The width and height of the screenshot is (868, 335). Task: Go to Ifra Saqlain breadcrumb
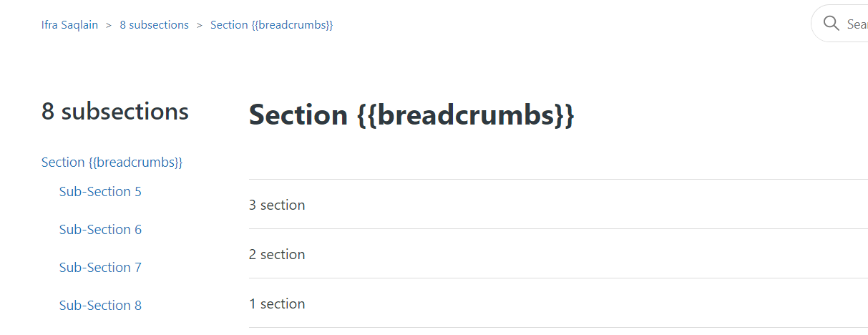click(x=69, y=25)
